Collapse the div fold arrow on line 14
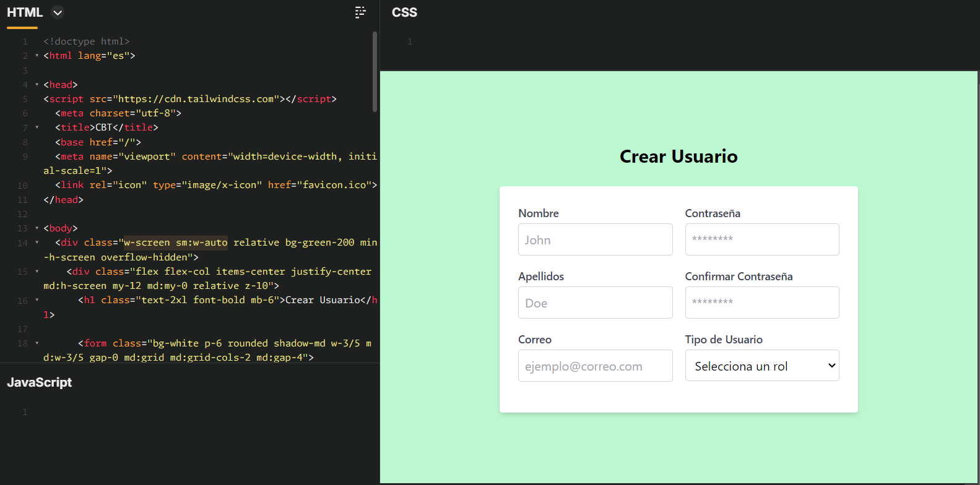The image size is (980, 485). (37, 242)
